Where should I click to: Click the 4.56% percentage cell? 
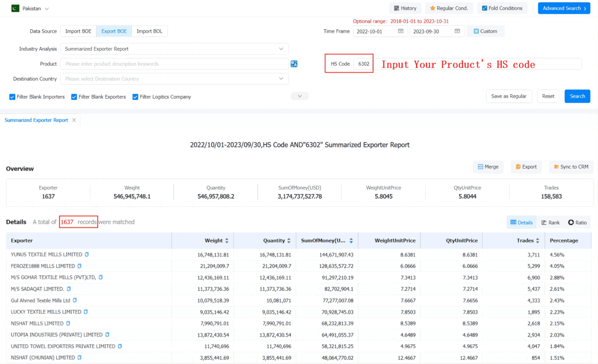[557, 255]
